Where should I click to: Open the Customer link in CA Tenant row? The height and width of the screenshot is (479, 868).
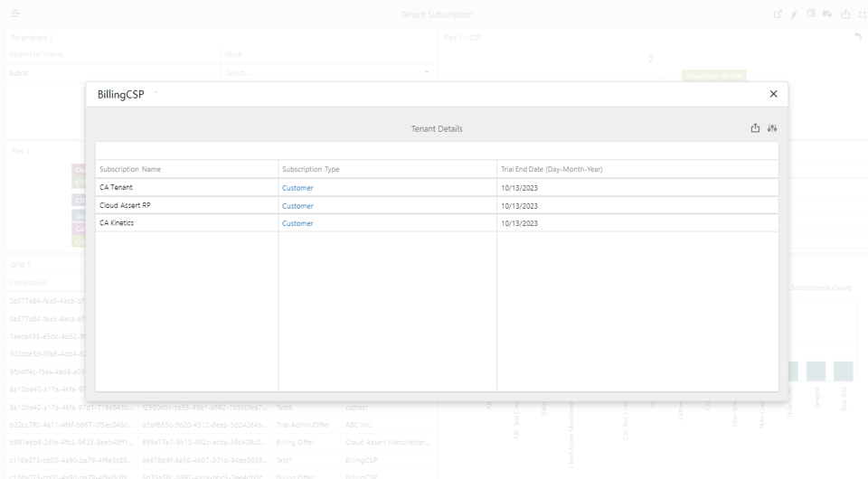pos(297,188)
